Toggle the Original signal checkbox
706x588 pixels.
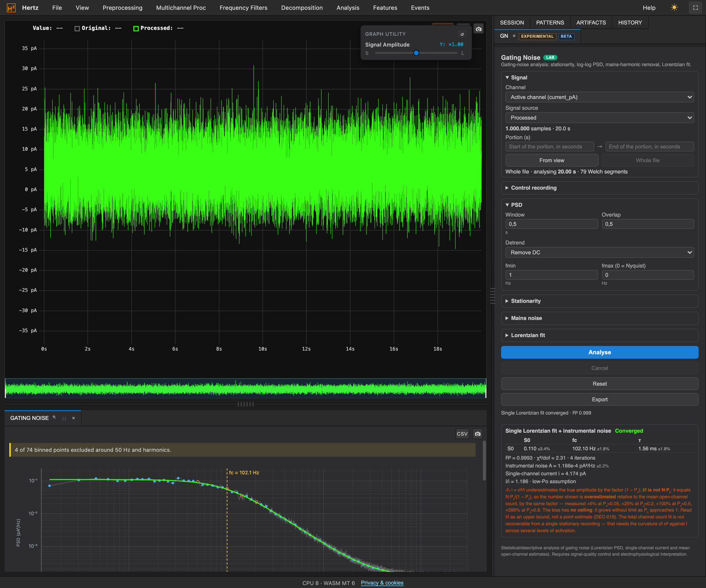tap(77, 28)
